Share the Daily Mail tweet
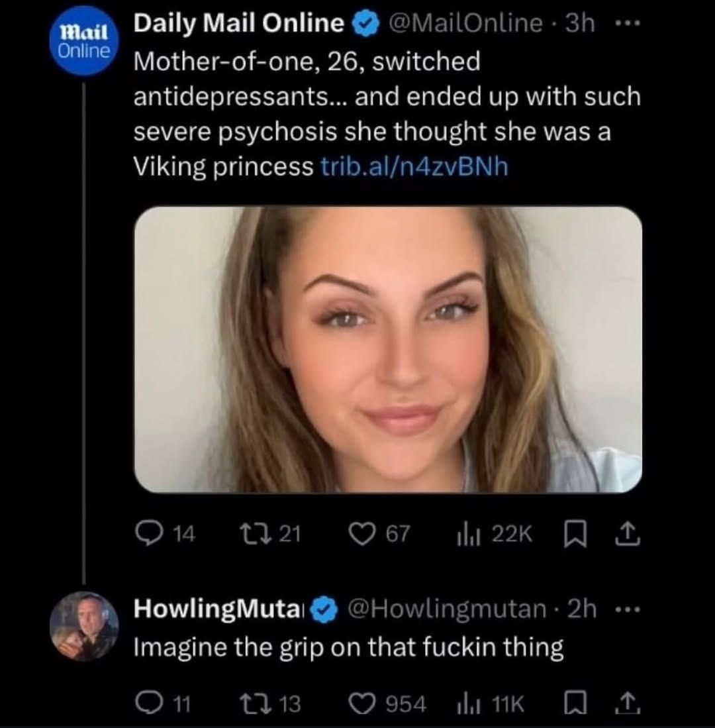The image size is (715, 728). click(x=628, y=533)
